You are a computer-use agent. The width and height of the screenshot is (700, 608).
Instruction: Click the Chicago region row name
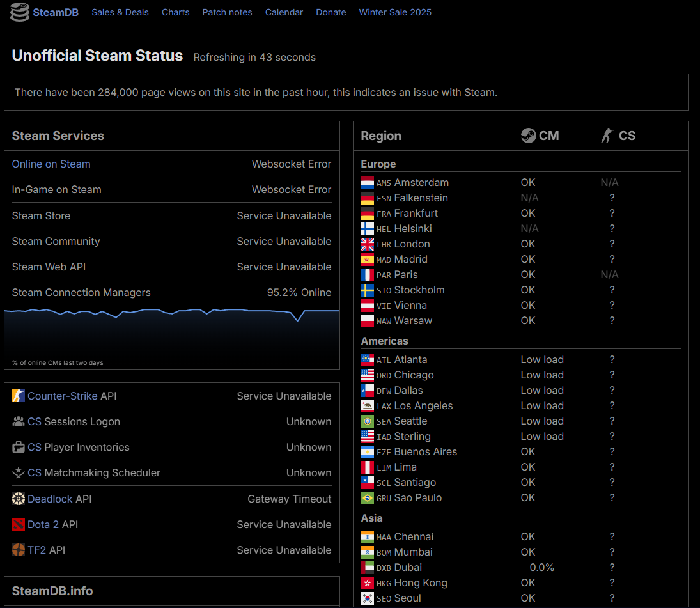point(414,375)
